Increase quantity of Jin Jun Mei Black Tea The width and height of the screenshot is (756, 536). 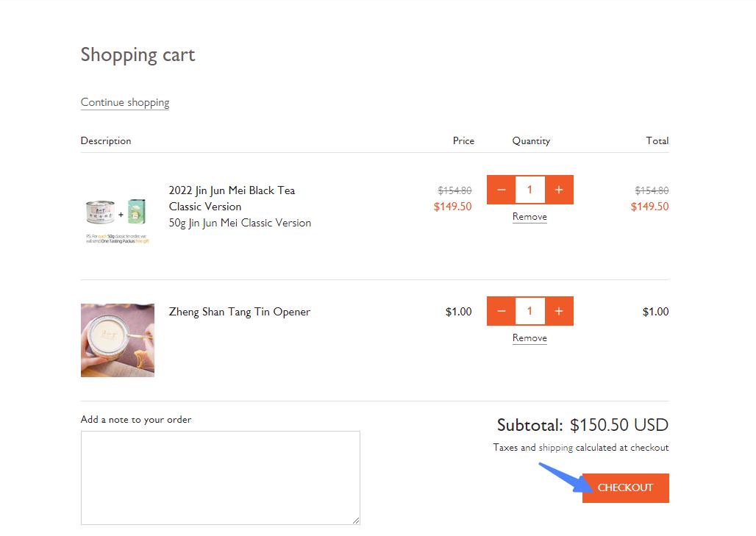pos(559,190)
